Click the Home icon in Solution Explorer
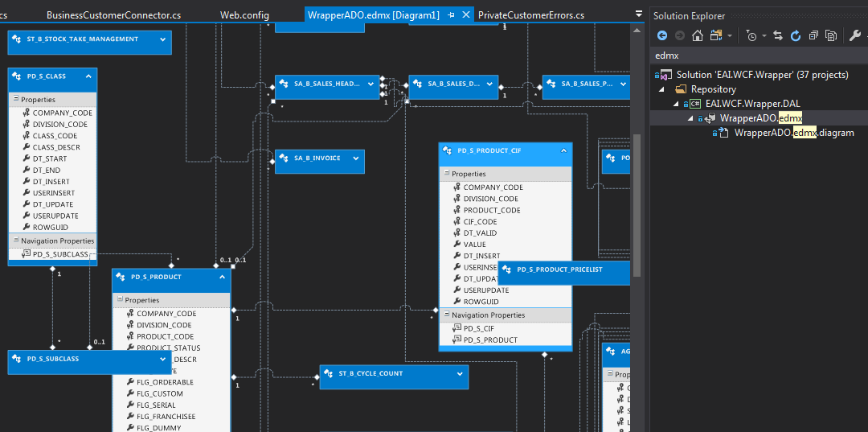Viewport: 868px width, 432px height. tap(698, 35)
